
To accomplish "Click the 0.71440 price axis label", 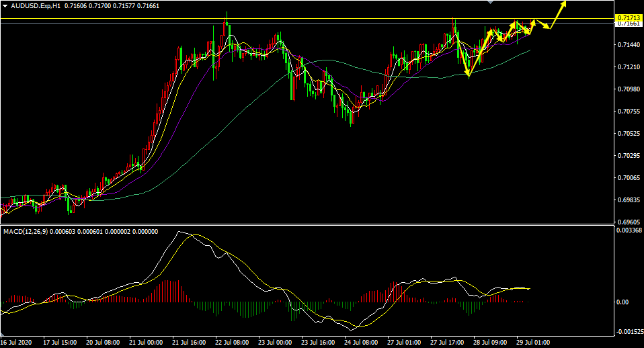I will click(x=629, y=45).
